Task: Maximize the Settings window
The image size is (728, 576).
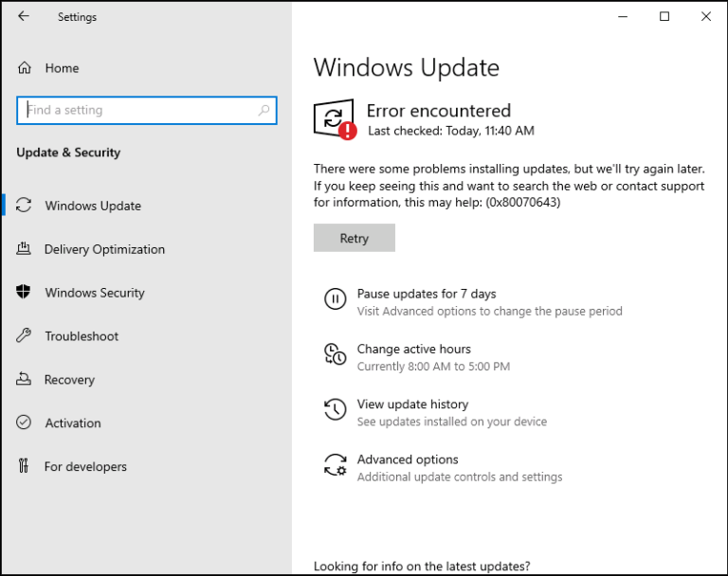Action: click(x=664, y=16)
